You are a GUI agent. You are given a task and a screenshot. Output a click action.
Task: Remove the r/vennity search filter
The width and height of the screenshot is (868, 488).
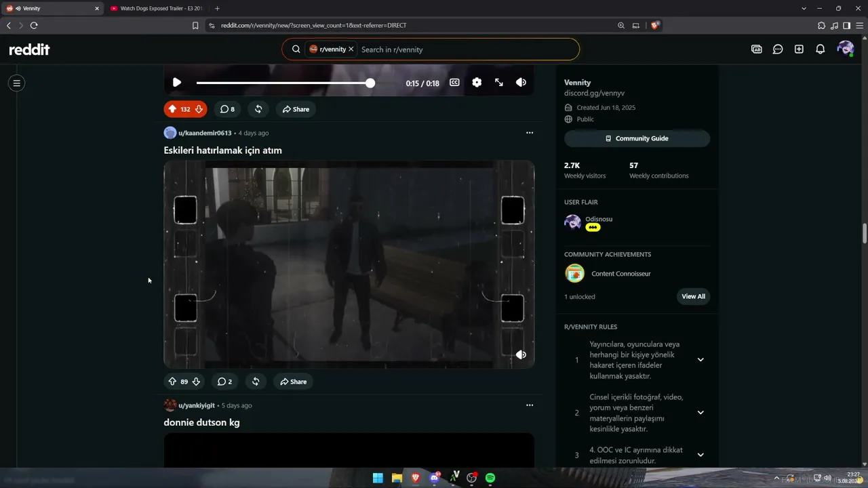pos(351,49)
